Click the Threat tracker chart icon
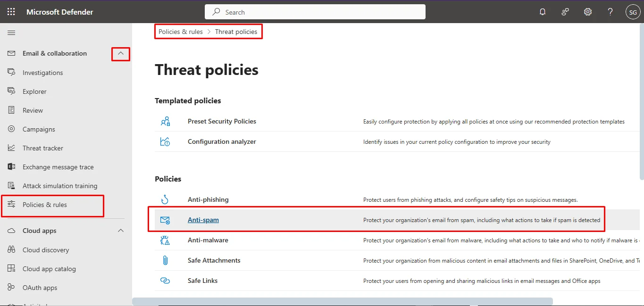This screenshot has height=306, width=644. pyautogui.click(x=11, y=148)
